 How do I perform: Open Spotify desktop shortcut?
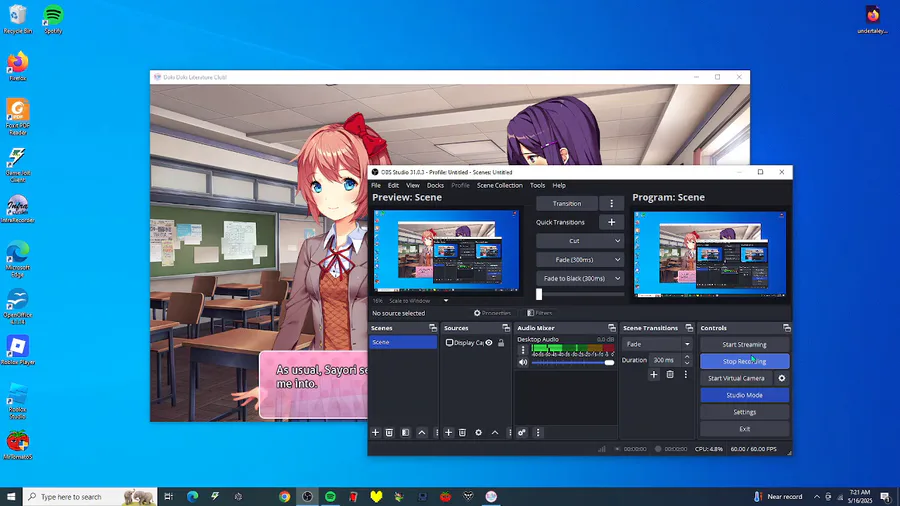(x=53, y=19)
